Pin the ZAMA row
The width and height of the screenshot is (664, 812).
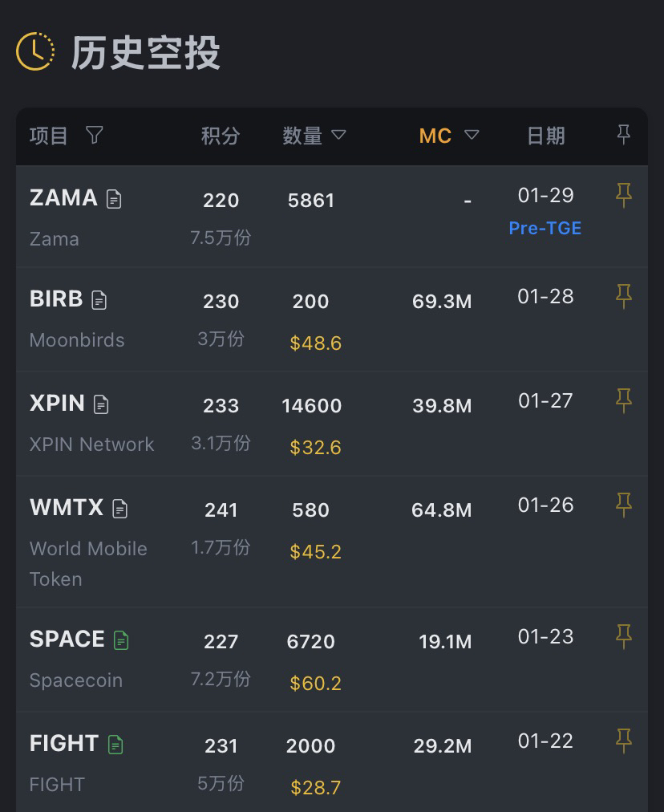pos(623,195)
